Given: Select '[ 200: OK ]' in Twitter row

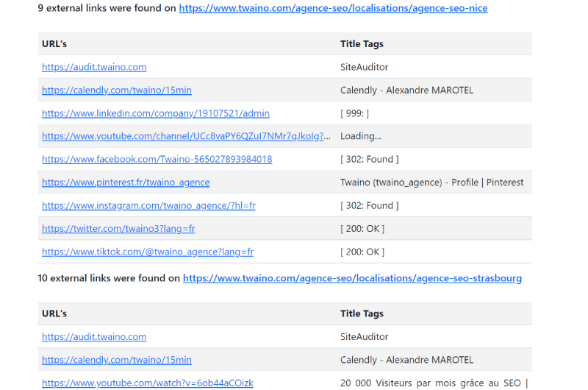Looking at the screenshot, I should (362, 229).
